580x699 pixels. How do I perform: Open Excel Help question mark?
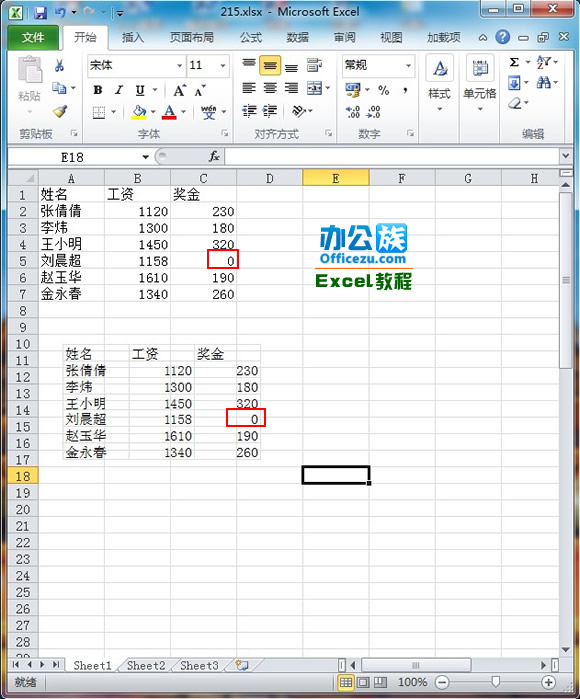pos(502,37)
